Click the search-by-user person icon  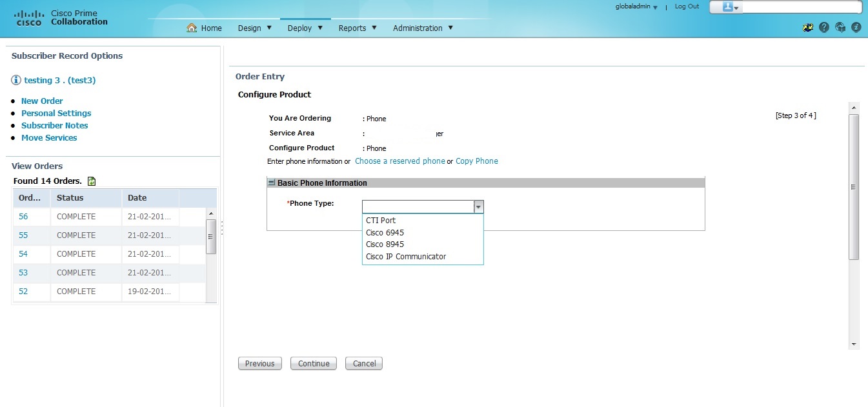tap(728, 7)
